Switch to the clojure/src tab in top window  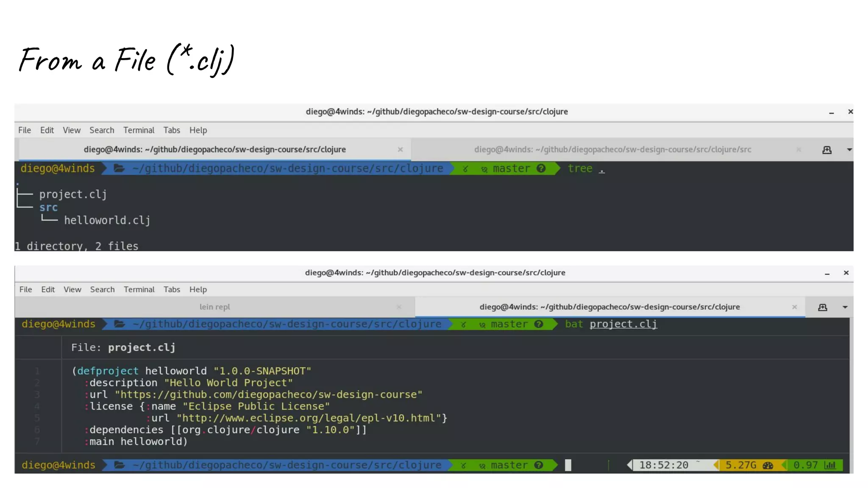612,150
